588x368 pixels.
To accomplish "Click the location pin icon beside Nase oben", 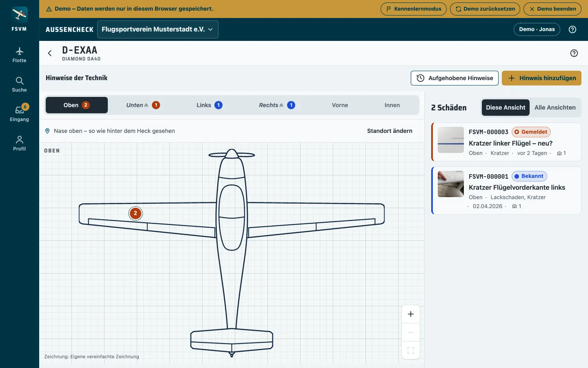I will click(x=47, y=131).
